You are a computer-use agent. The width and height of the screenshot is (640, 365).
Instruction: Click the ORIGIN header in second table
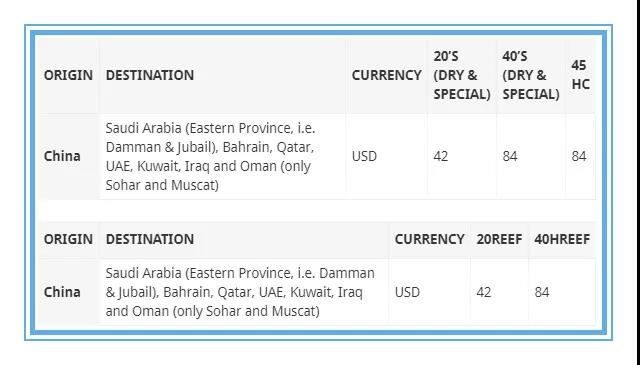(x=68, y=239)
